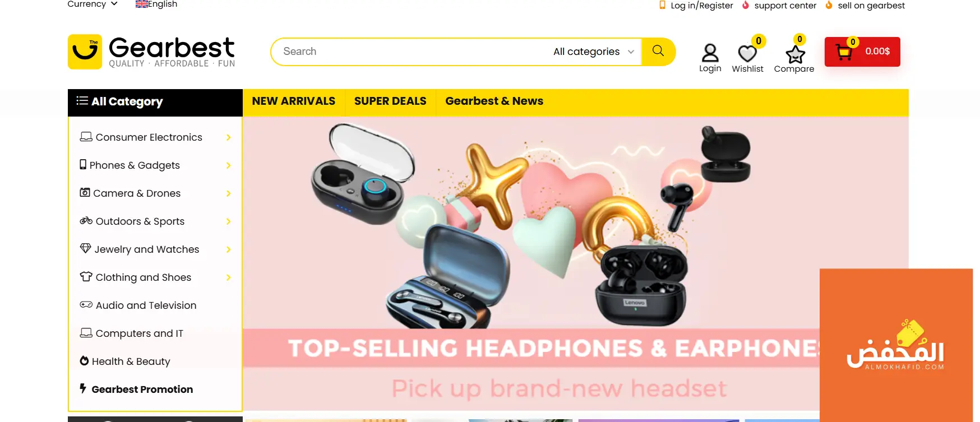
Task: Click the Login user icon
Action: (710, 53)
